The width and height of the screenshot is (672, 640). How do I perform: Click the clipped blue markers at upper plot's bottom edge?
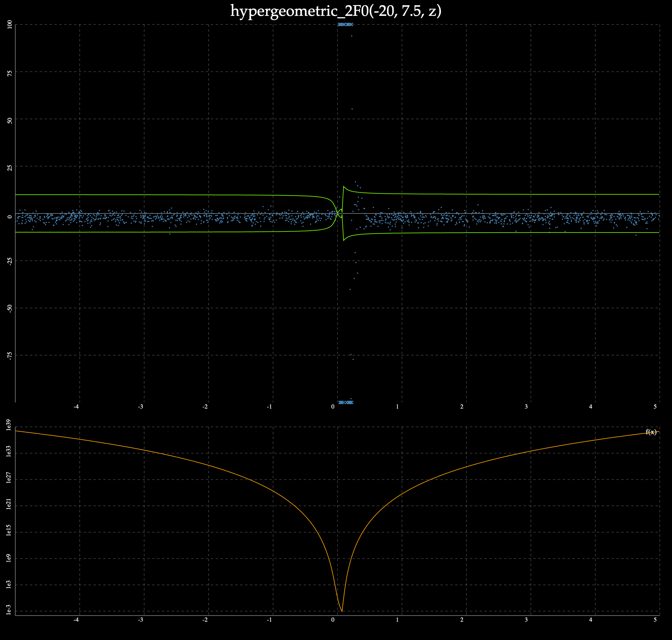pyautogui.click(x=346, y=402)
